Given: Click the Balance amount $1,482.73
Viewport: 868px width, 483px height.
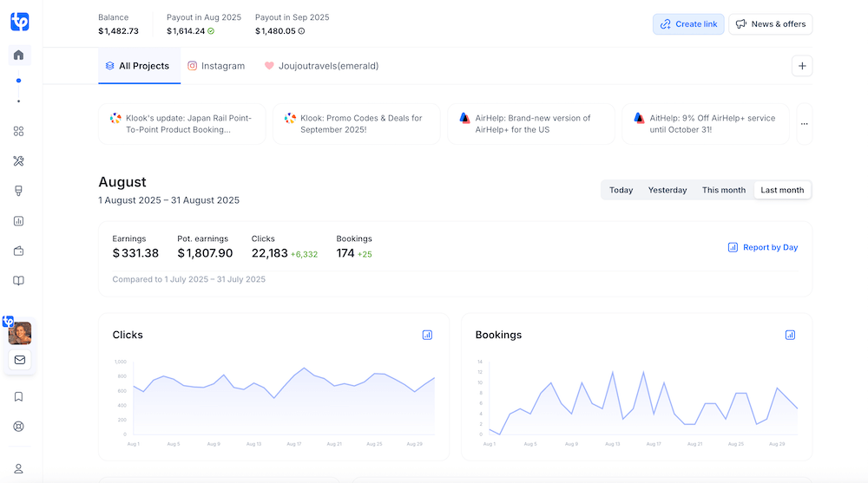Looking at the screenshot, I should [x=118, y=31].
